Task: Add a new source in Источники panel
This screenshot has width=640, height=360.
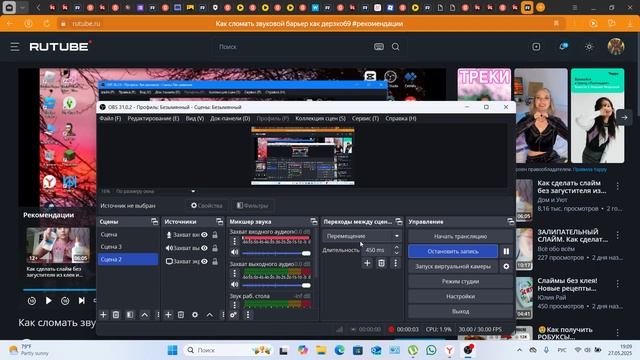Action: tap(168, 315)
